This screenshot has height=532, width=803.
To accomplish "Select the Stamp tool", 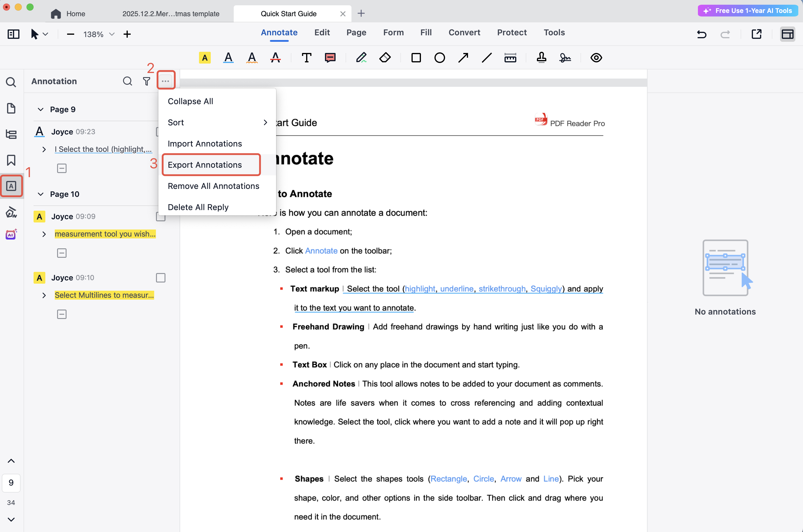I will (x=541, y=58).
